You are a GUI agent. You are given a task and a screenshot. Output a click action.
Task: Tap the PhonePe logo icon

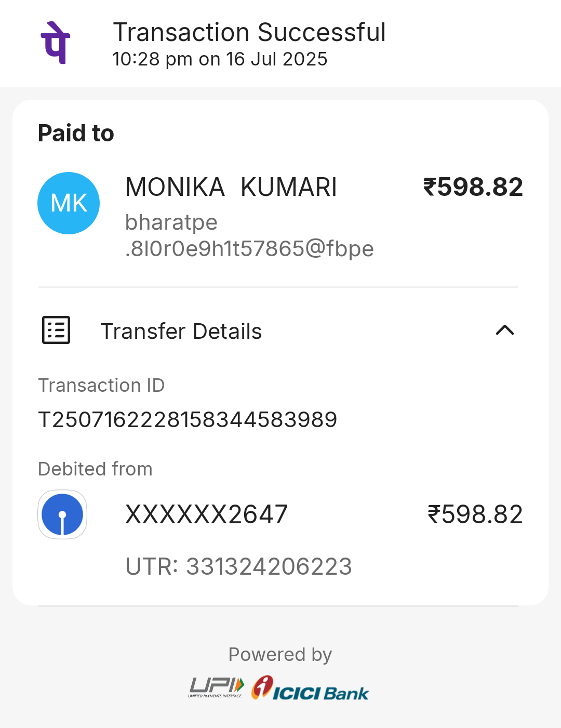[56, 43]
